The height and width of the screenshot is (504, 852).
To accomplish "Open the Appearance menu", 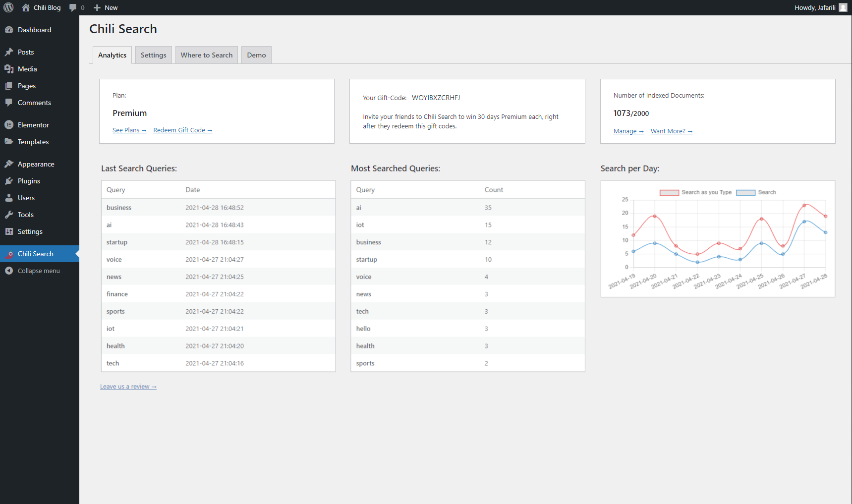I will coord(40,164).
